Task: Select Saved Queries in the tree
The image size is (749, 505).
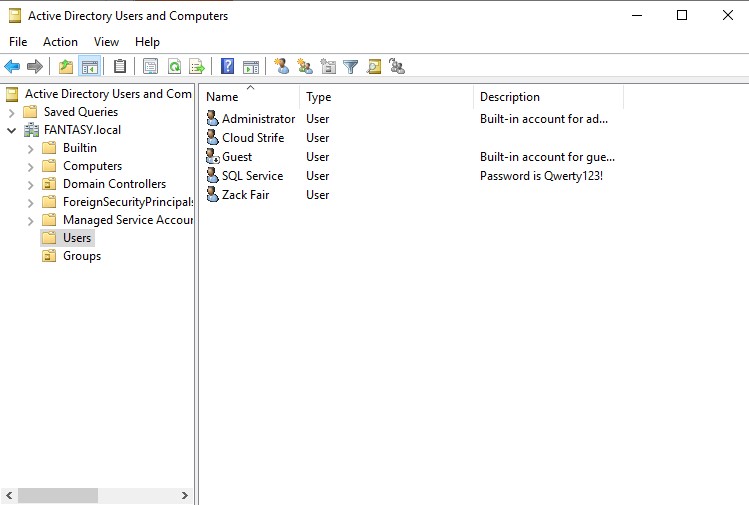Action: click(x=81, y=112)
